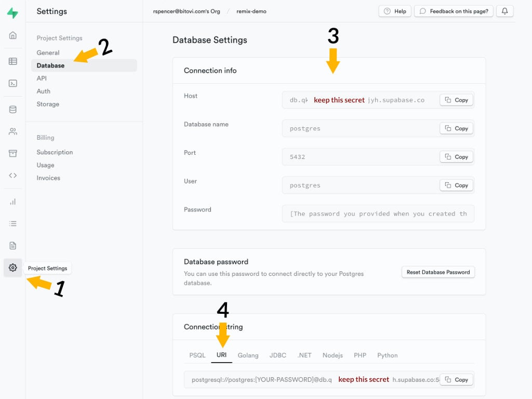Open API Docs via the code brackets icon

point(12,175)
